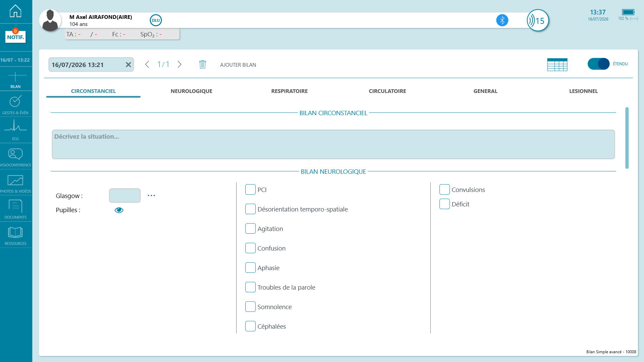The height and width of the screenshot is (362, 644).
Task: Go to previous bilan arrow
Action: (x=147, y=64)
